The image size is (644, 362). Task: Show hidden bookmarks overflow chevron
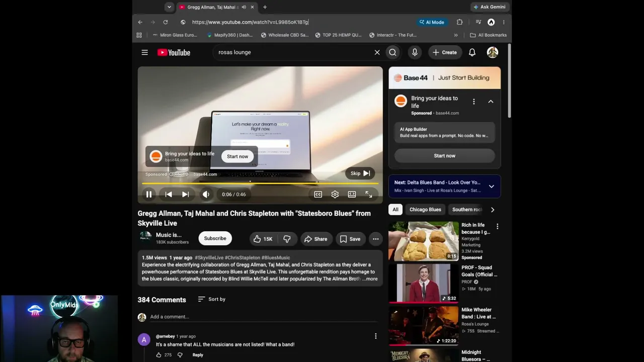[x=456, y=35]
